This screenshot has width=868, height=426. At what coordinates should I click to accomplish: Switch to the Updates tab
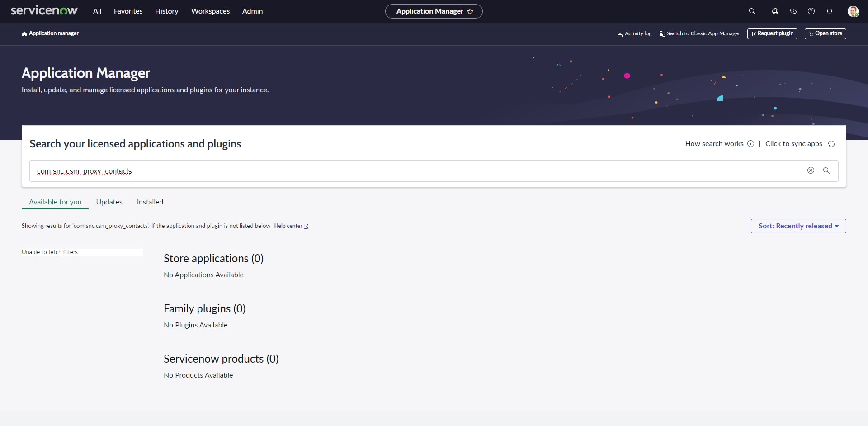[x=109, y=202]
